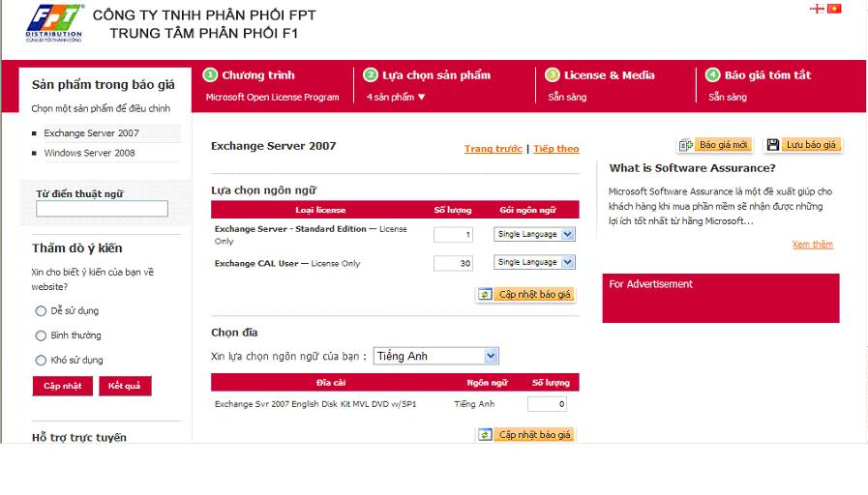Open the "License & Media" step tab

[x=609, y=75]
